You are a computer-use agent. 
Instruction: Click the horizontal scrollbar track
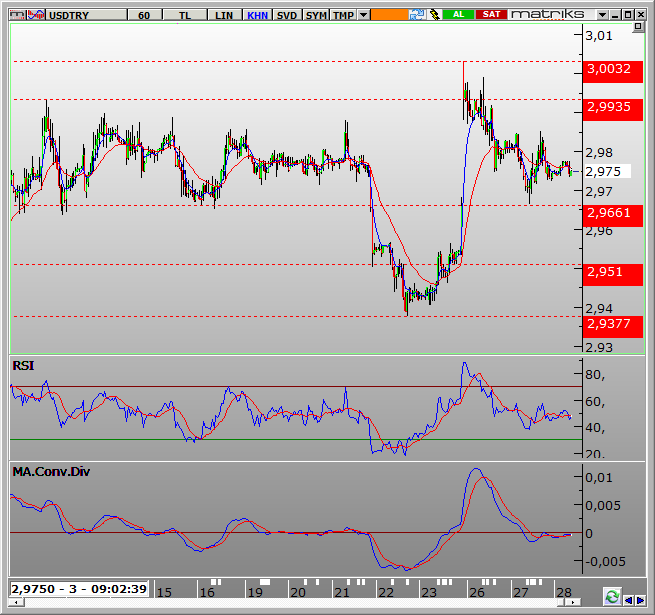(292, 602)
